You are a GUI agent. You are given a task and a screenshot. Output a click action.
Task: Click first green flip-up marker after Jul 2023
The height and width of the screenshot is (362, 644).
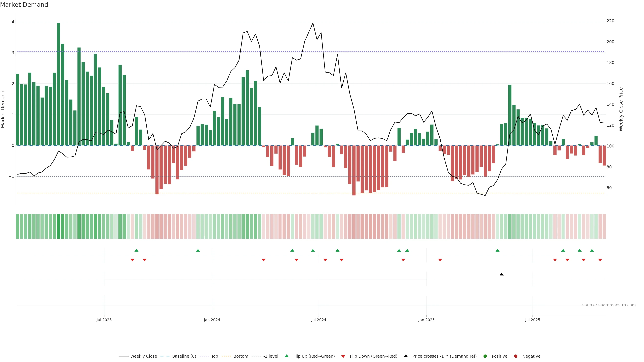[137, 250]
